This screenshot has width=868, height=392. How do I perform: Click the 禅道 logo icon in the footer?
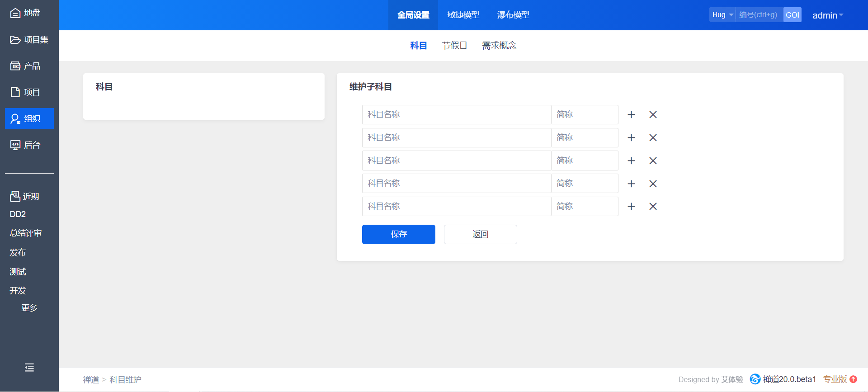coord(755,379)
